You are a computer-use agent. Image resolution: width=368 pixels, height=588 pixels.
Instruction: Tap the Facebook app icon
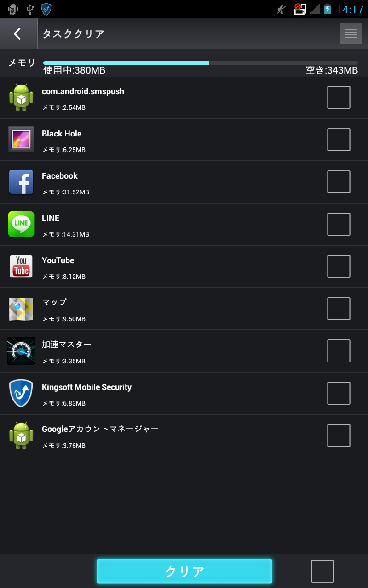(x=21, y=182)
